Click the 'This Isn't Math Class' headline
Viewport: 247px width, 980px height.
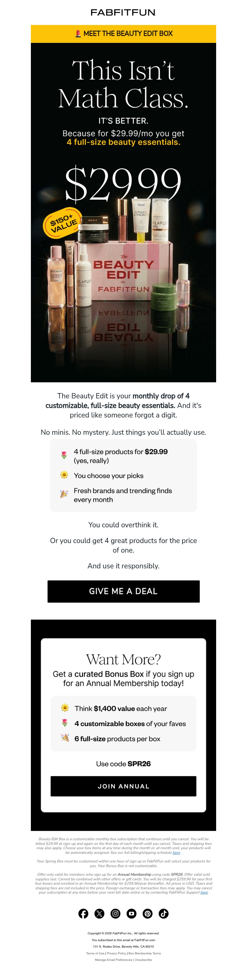[123, 84]
